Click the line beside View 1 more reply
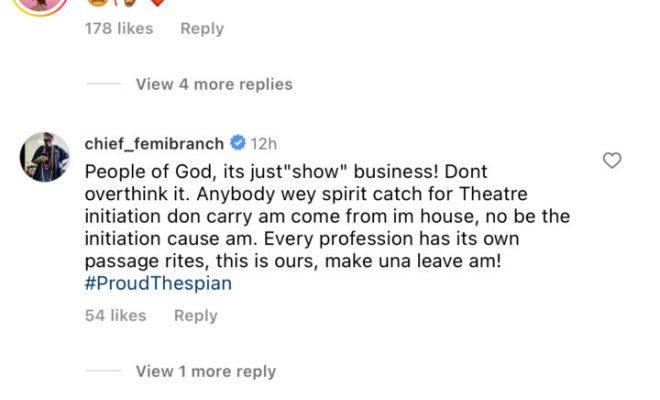 click(103, 371)
